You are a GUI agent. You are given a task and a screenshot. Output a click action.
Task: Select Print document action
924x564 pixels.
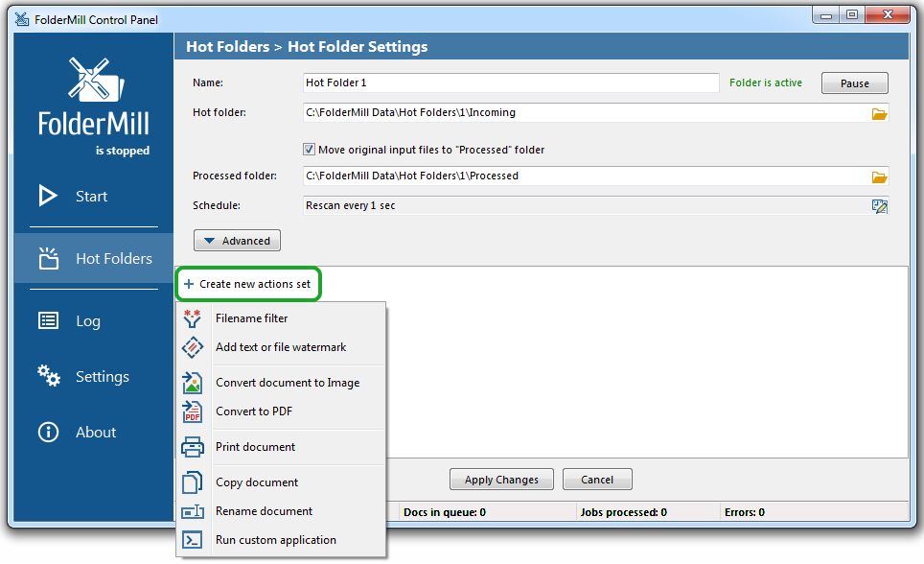281,447
